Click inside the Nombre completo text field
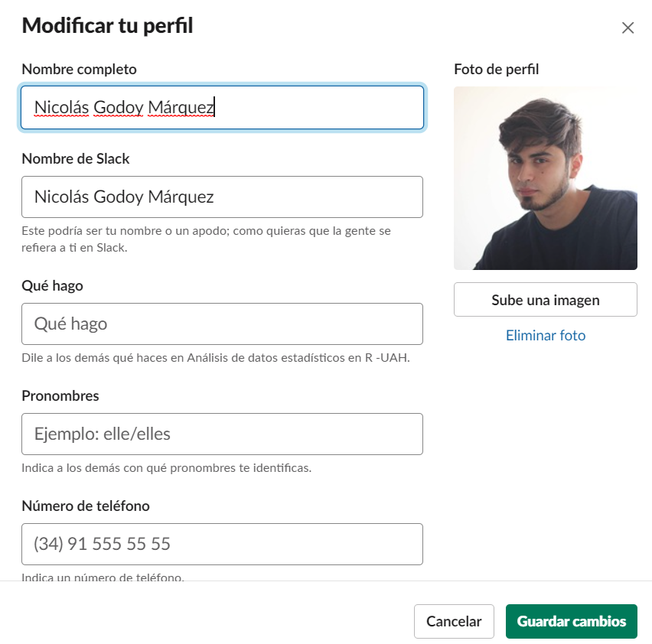 click(x=222, y=108)
